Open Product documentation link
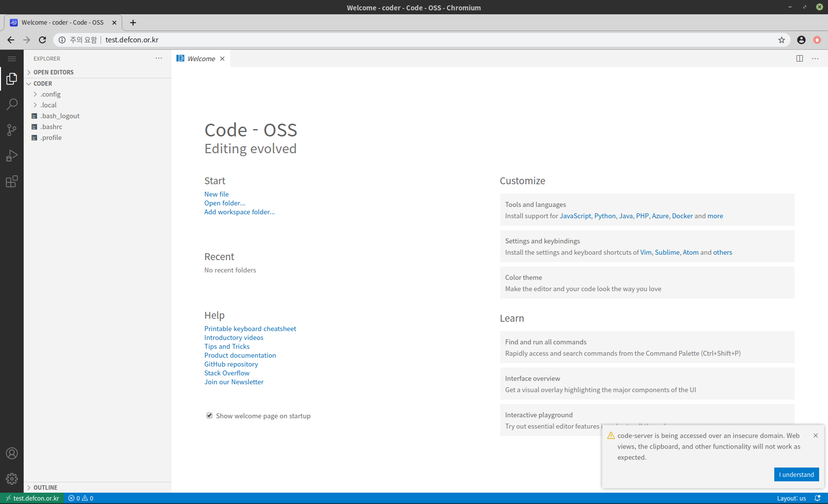 click(x=240, y=355)
